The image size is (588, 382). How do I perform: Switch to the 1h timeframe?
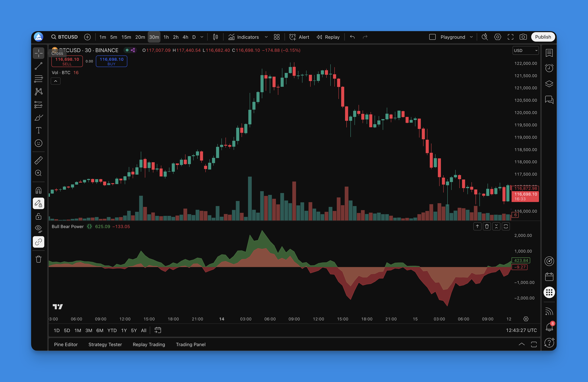[x=166, y=37]
